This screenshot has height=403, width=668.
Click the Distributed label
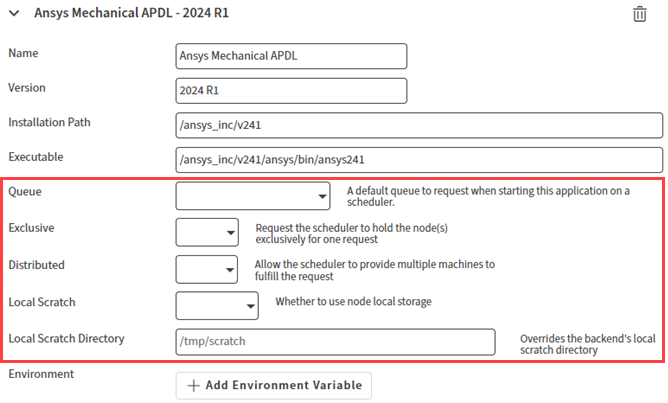pyautogui.click(x=36, y=265)
